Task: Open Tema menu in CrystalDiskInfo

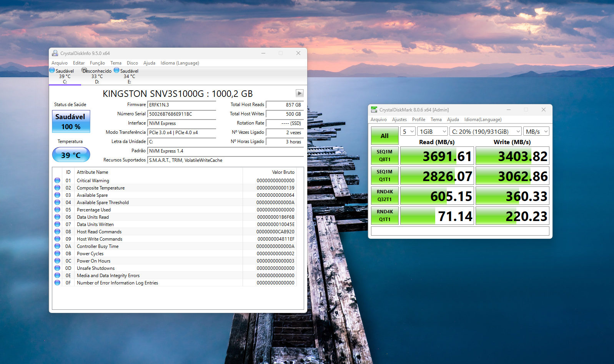Action: [116, 63]
